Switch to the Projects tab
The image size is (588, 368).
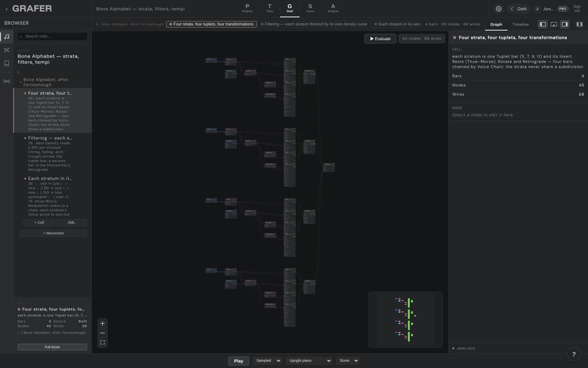247,8
